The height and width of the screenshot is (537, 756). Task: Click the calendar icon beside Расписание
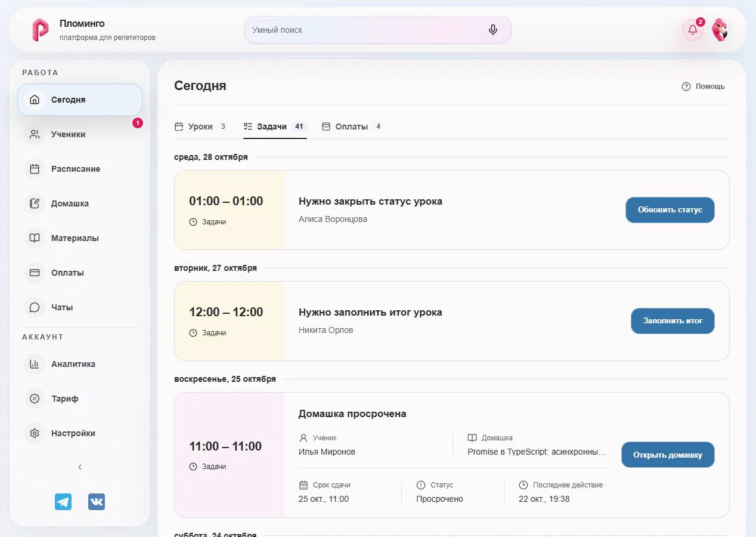35,169
